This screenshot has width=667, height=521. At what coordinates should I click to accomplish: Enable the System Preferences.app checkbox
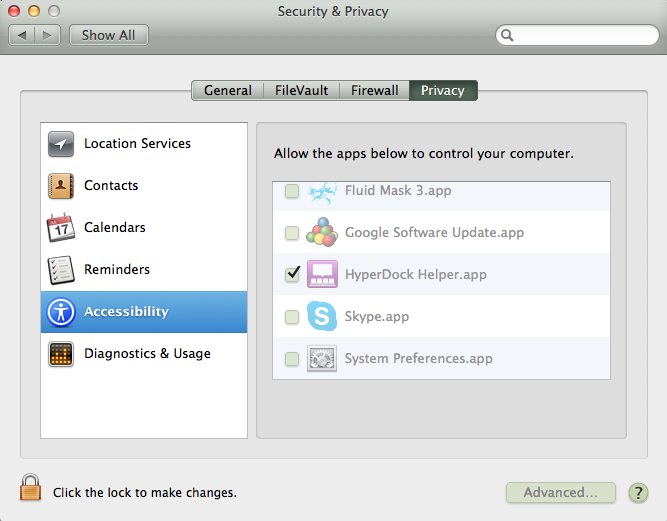292,359
